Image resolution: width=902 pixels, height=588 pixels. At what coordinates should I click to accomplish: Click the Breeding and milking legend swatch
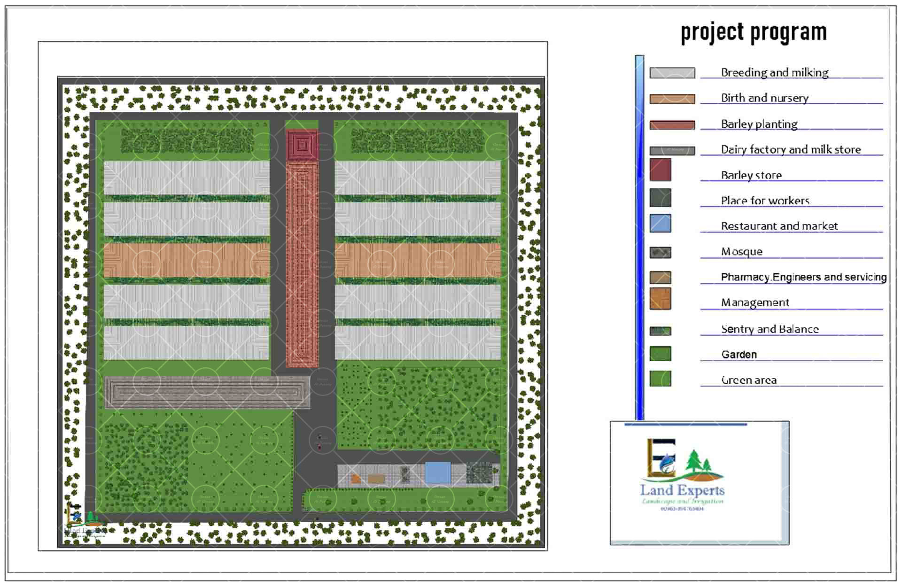(x=672, y=73)
